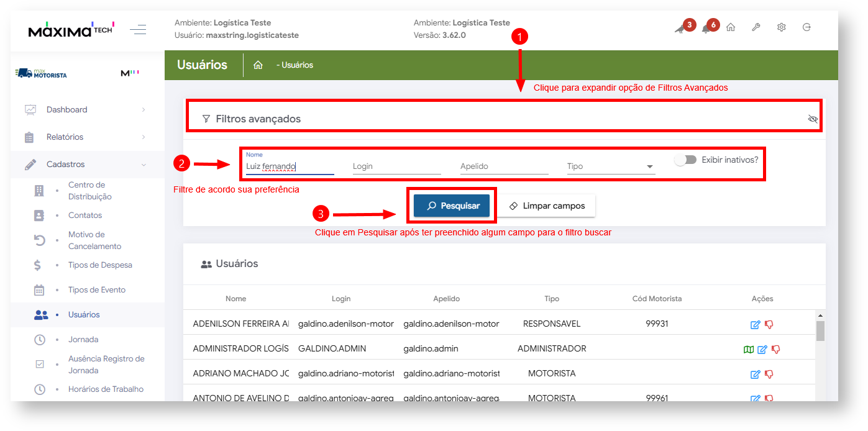This screenshot has height=431, width=868.
Task: Open the Tipo dropdown filter
Action: point(610,166)
